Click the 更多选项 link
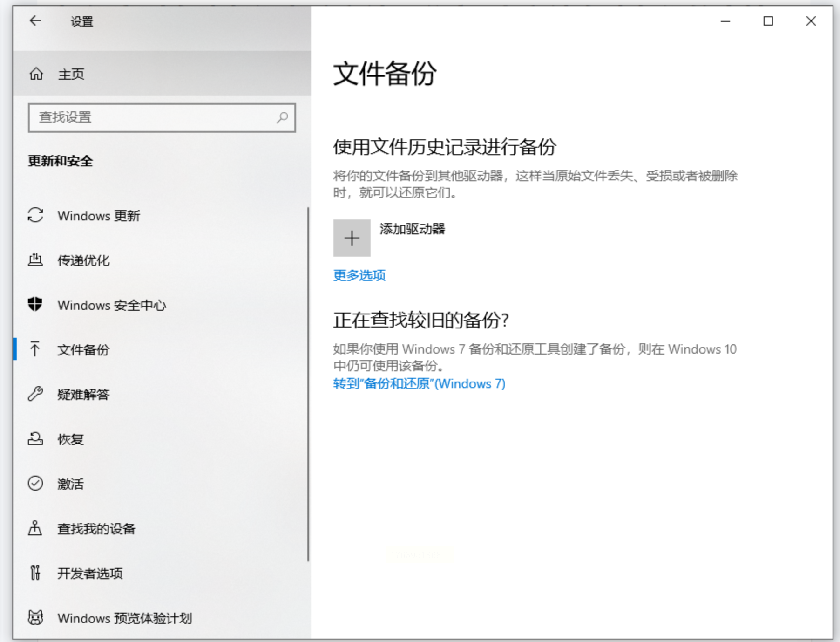 (x=359, y=275)
